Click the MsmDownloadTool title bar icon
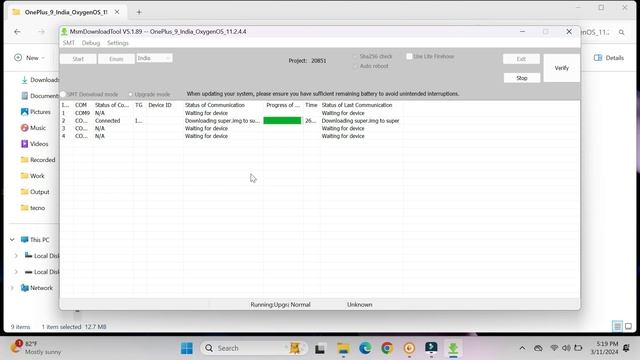 pos(64,31)
